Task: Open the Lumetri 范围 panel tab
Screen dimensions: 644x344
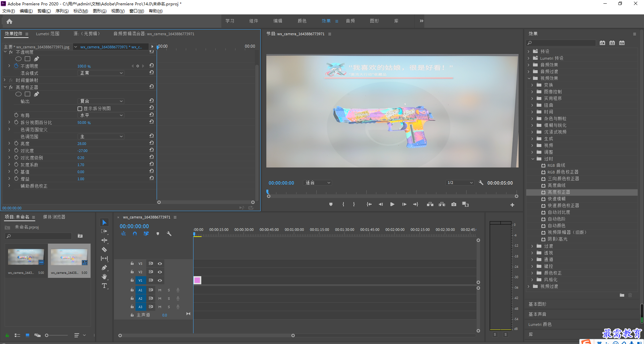Action: 48,34
